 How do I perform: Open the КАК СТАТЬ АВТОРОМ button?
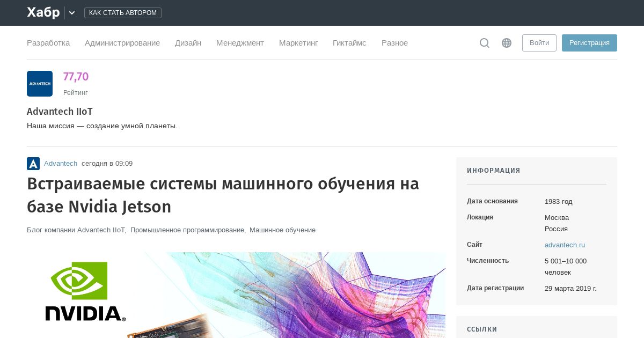click(123, 13)
